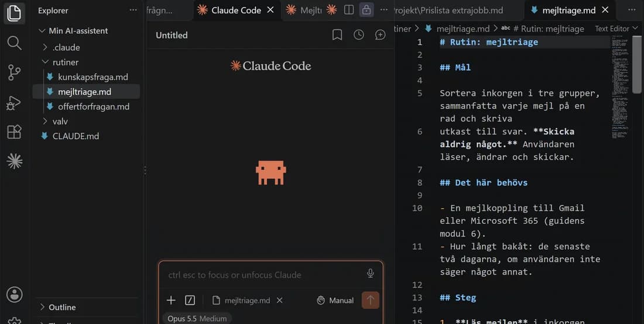644x324 pixels.
Task: Close the mejltriage.md editor tab
Action: (605, 10)
